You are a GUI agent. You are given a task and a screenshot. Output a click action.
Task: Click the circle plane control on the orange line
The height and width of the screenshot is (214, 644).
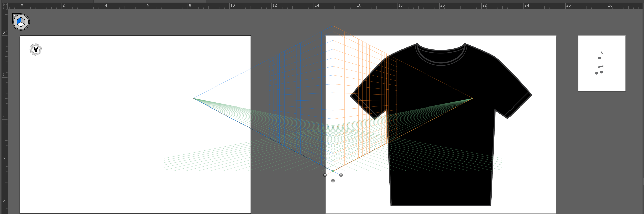click(325, 175)
